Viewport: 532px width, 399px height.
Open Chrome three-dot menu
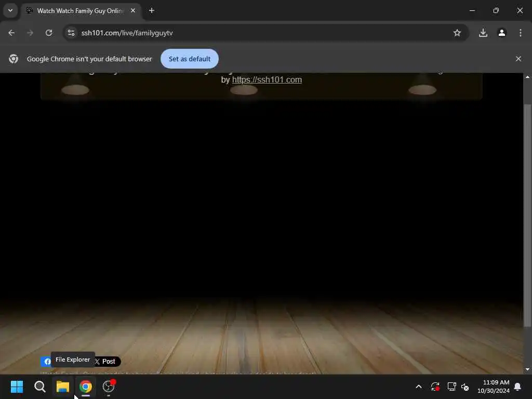(521, 33)
